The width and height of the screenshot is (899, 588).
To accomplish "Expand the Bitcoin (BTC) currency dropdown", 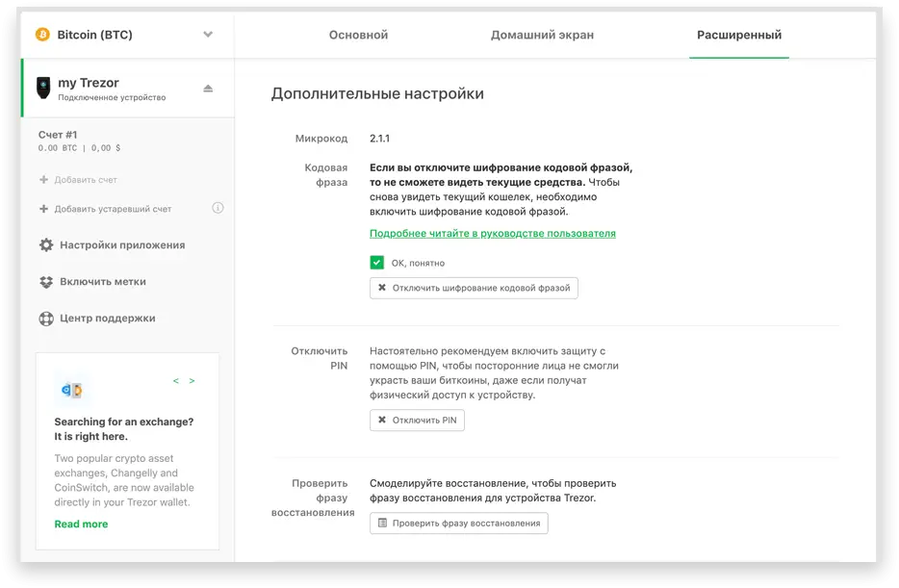I will coord(208,35).
